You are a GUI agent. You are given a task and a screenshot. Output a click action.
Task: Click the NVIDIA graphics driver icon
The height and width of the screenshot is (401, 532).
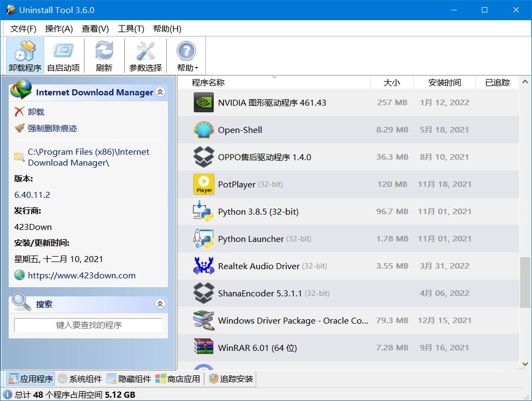point(202,102)
